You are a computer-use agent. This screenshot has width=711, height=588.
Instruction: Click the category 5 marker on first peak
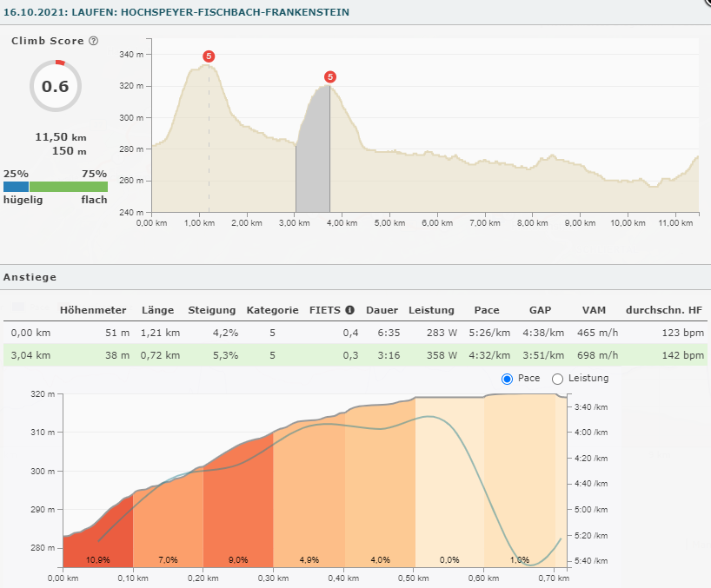[x=208, y=56]
